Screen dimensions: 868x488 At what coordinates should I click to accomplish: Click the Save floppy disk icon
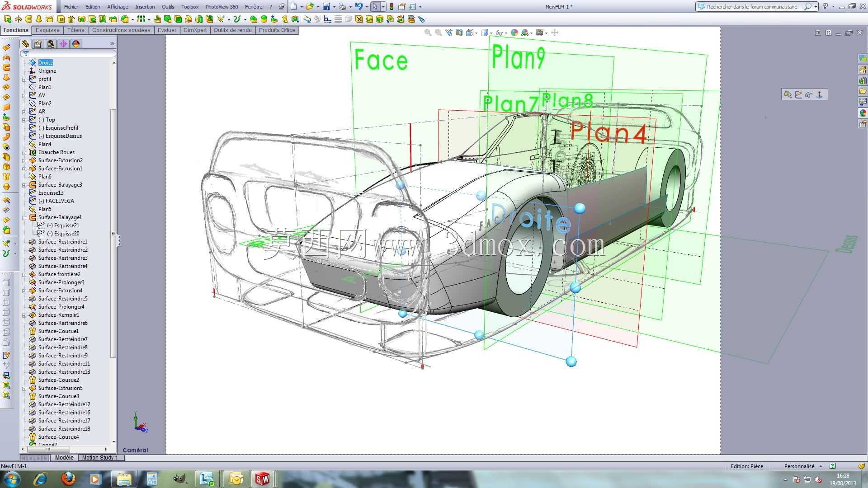326,7
